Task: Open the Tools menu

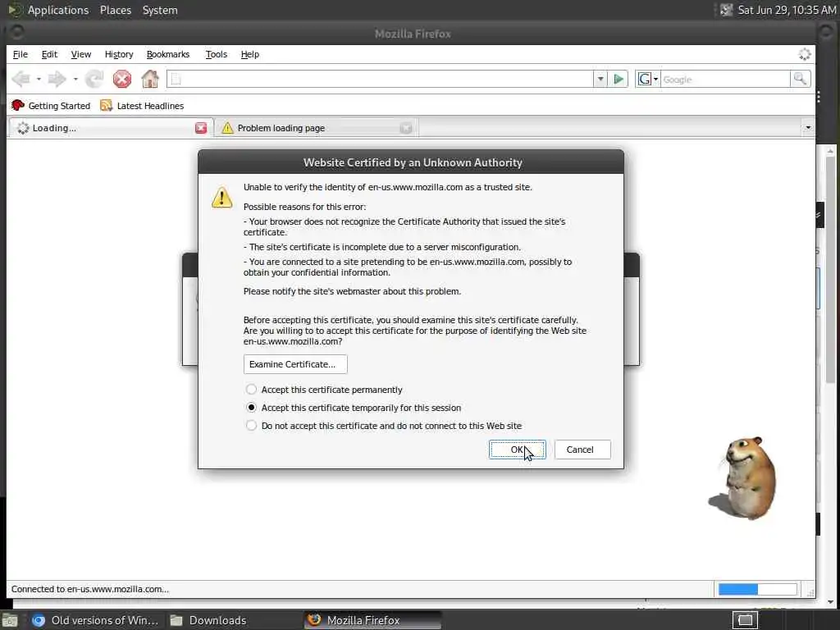Action: pyautogui.click(x=217, y=54)
